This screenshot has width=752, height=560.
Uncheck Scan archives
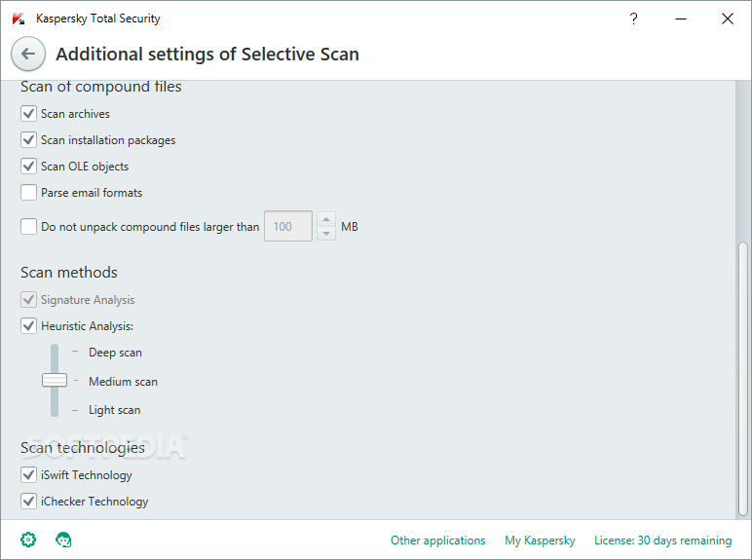click(29, 114)
